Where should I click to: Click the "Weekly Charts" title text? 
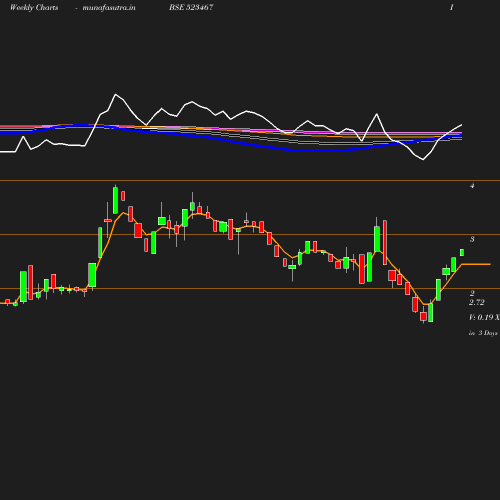coord(34,8)
